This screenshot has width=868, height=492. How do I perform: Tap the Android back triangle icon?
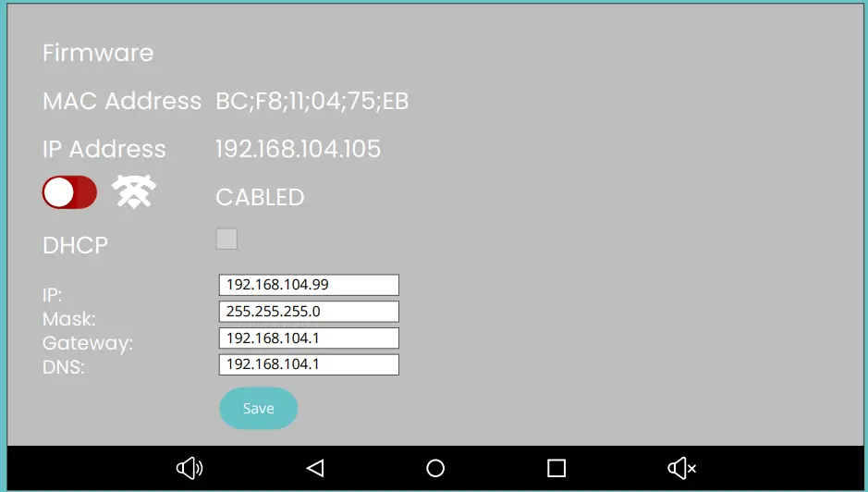[x=315, y=468]
